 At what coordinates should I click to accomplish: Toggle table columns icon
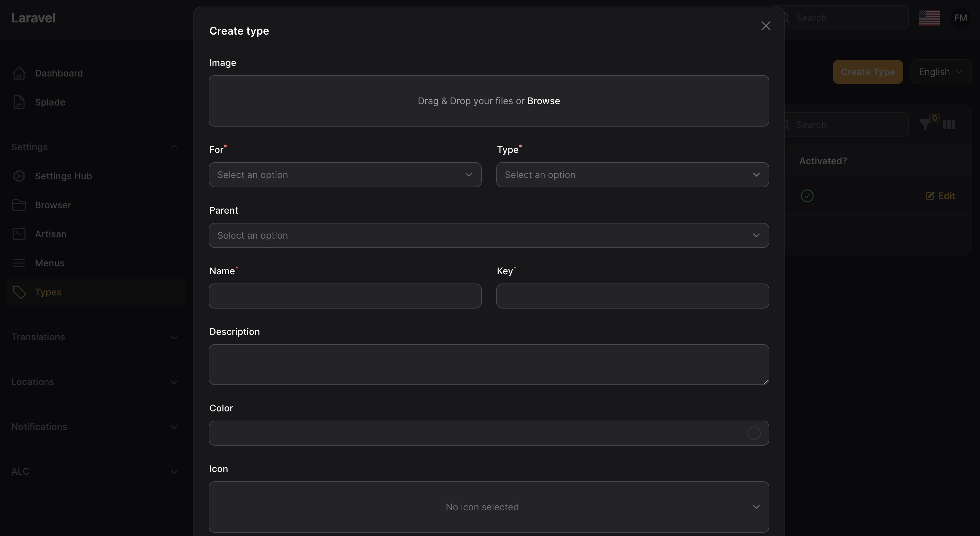949,124
